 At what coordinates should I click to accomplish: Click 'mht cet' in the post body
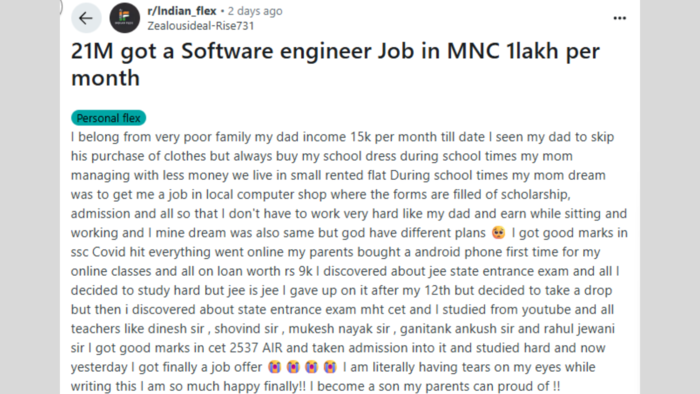point(385,309)
